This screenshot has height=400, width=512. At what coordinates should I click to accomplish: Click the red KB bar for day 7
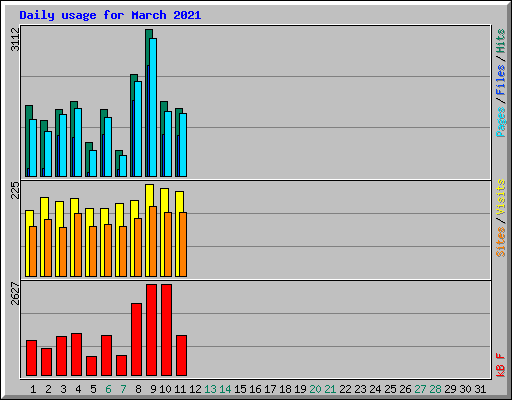click(121, 365)
